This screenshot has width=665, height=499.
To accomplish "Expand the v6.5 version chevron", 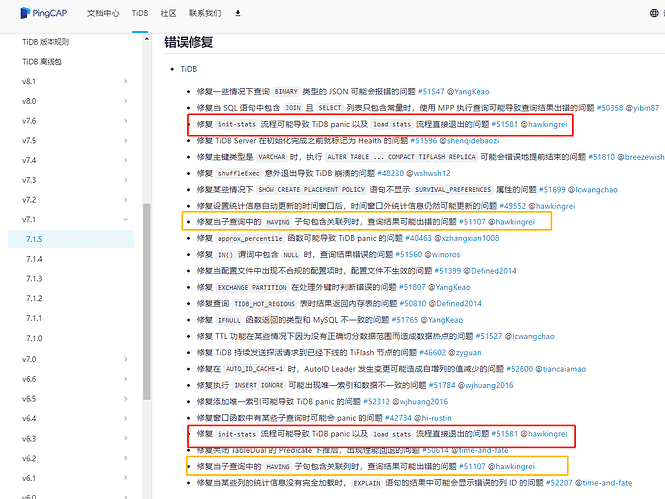I will [x=126, y=399].
